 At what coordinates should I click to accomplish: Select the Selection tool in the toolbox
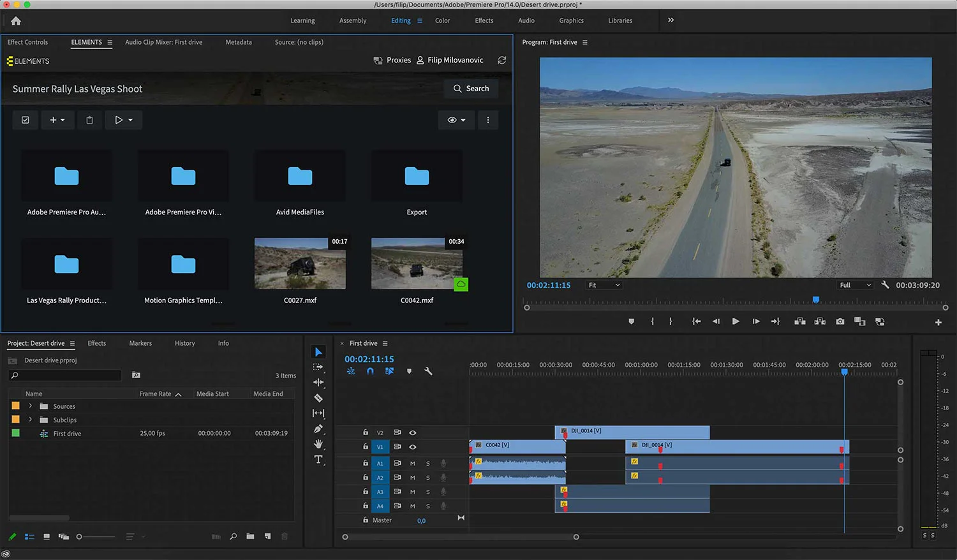tap(318, 352)
